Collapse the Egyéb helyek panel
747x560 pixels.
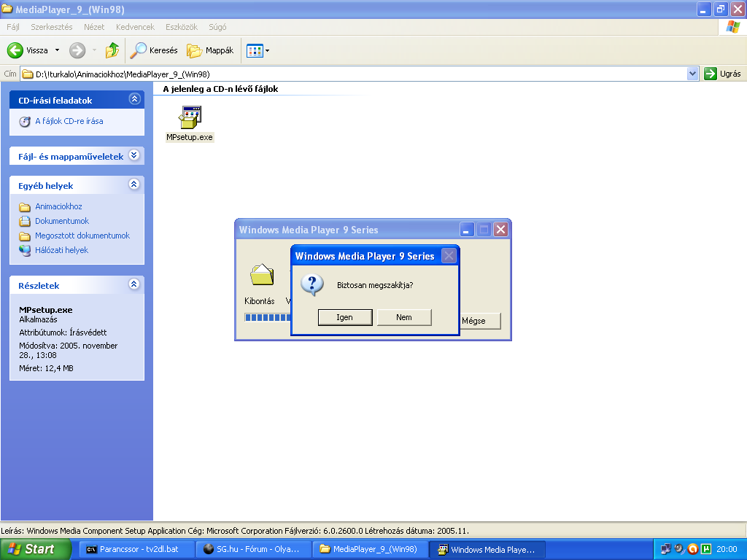pyautogui.click(x=133, y=185)
